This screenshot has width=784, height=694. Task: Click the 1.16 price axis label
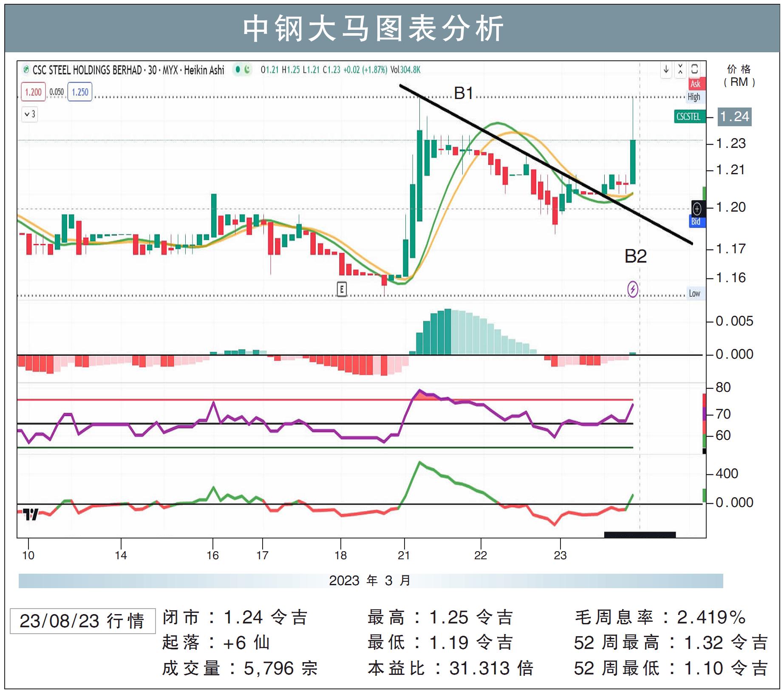731,278
